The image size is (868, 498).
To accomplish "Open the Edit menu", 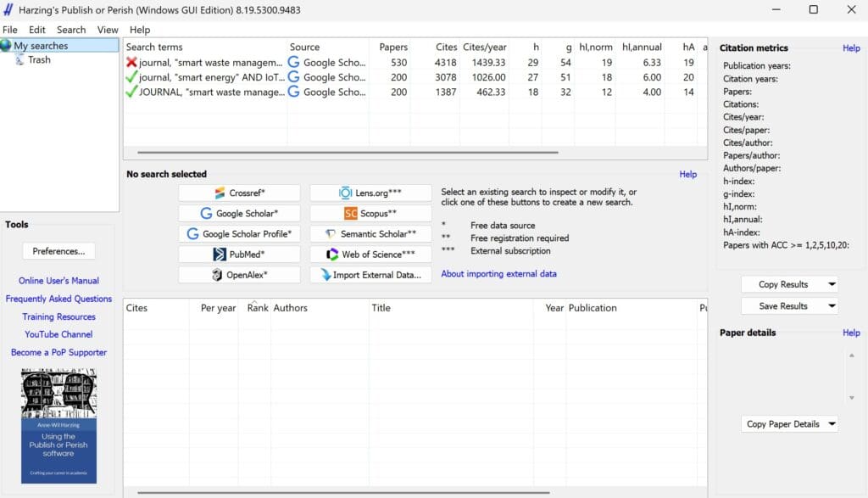I will 37,30.
